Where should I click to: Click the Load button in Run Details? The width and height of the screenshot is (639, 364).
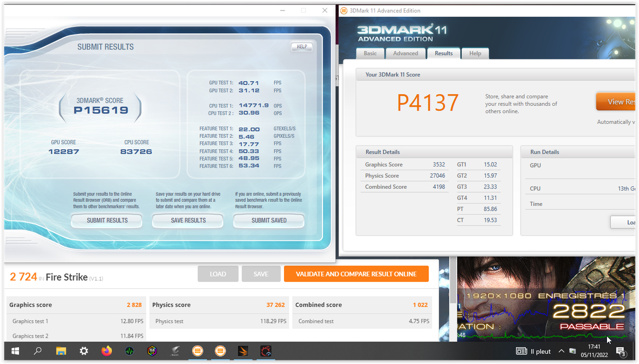pyautogui.click(x=623, y=222)
